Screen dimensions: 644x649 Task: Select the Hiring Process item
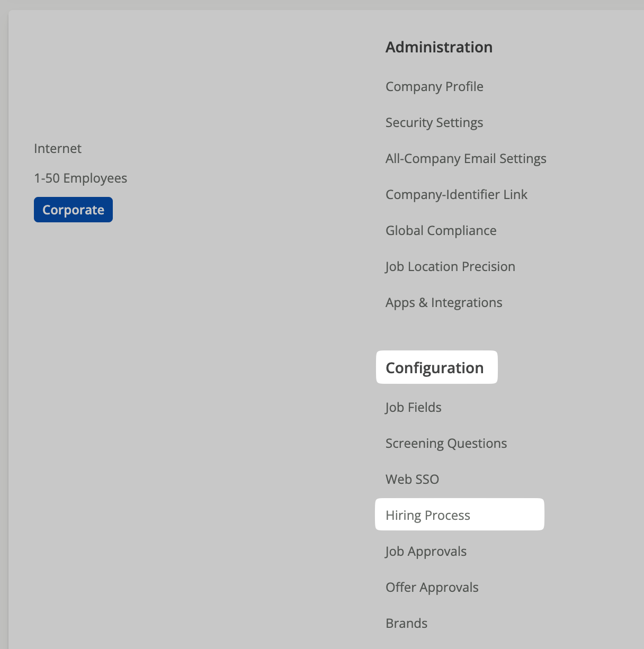tap(460, 515)
